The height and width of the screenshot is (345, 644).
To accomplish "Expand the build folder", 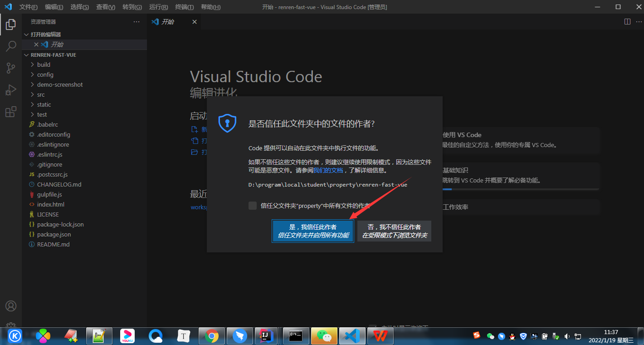I will 84,64.
